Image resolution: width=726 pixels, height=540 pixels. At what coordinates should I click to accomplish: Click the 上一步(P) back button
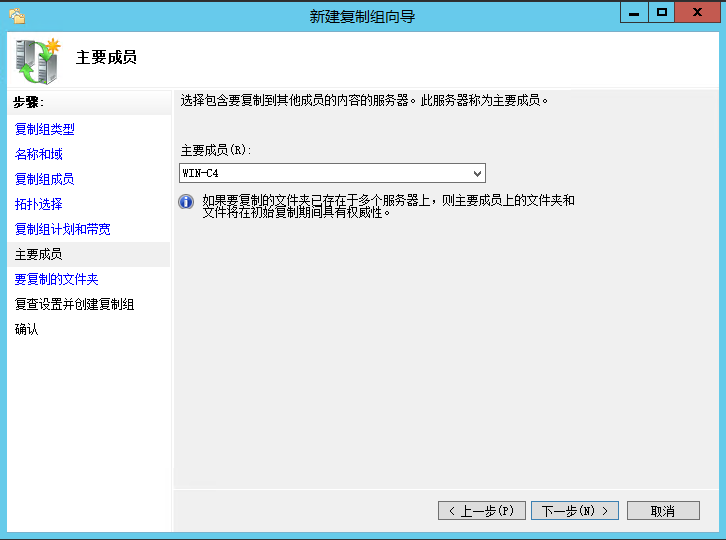[x=482, y=510]
